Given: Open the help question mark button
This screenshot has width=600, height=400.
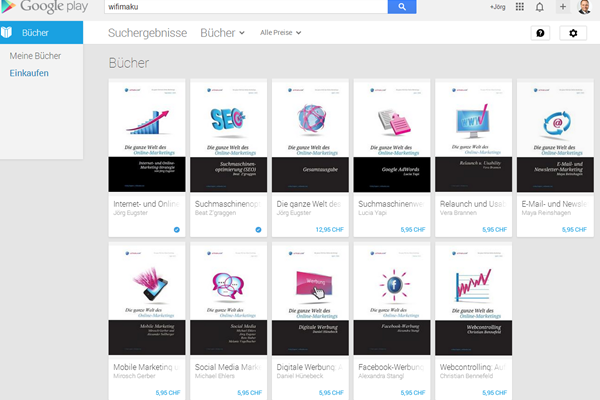Looking at the screenshot, I should (540, 33).
